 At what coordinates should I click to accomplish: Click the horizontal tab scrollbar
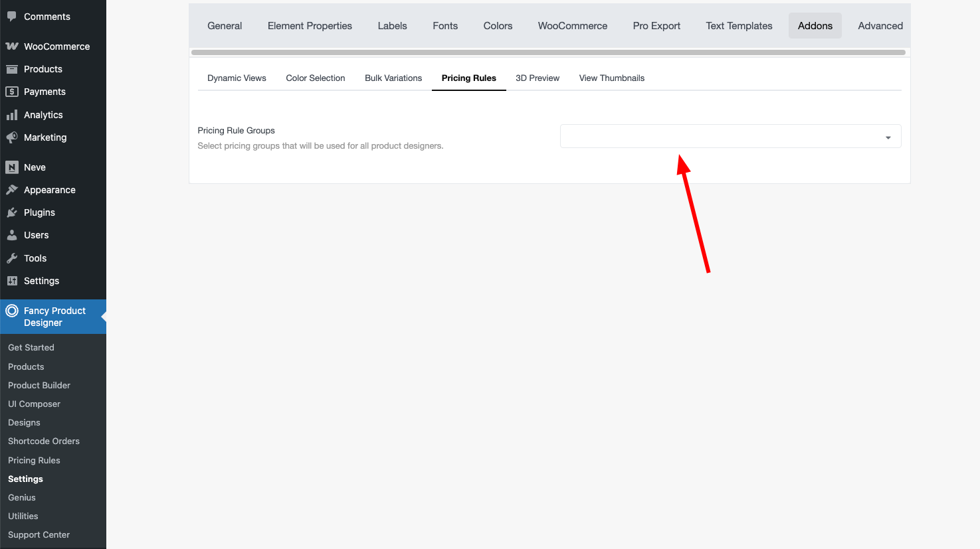(548, 52)
